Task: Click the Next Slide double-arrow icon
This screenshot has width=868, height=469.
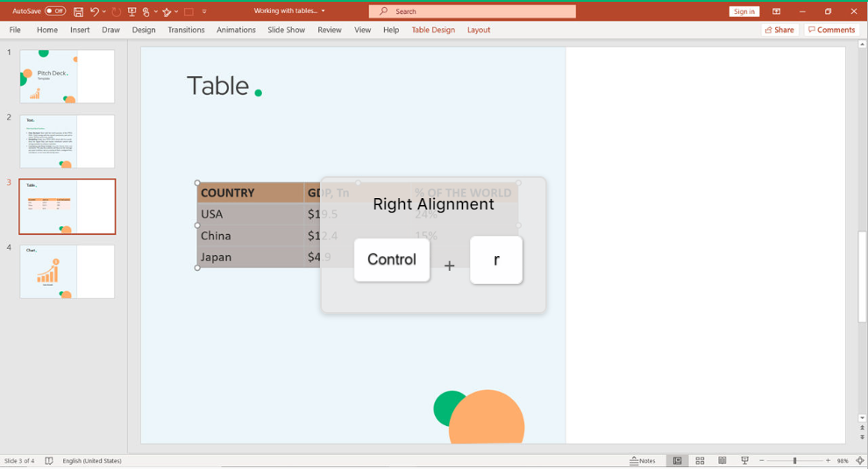Action: point(862,437)
